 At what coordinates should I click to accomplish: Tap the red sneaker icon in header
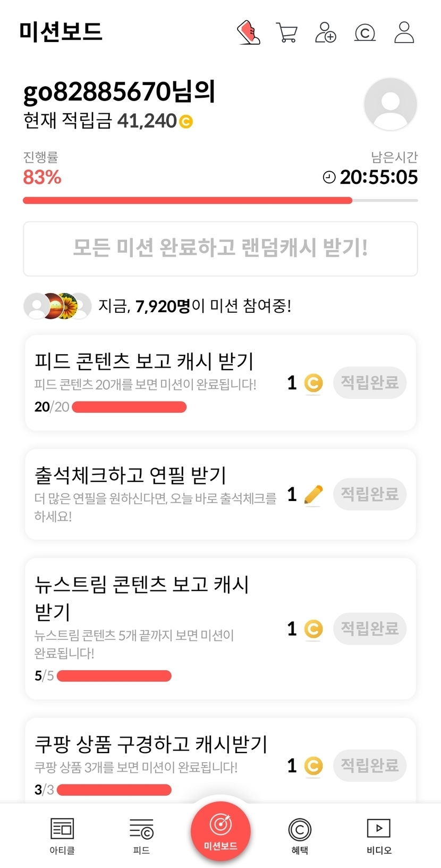pyautogui.click(x=248, y=32)
